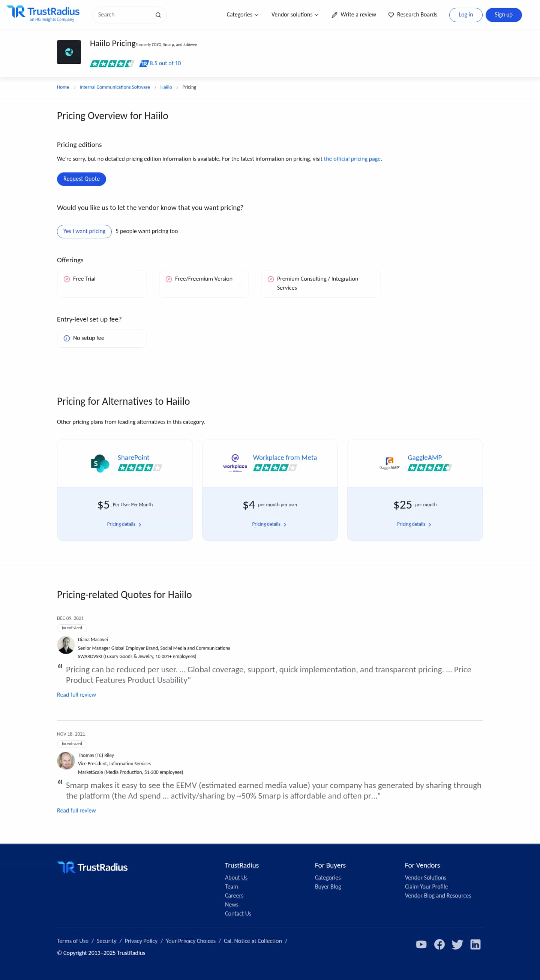540x980 pixels.
Task: Select Haiilo in the breadcrumb trail
Action: click(x=166, y=87)
